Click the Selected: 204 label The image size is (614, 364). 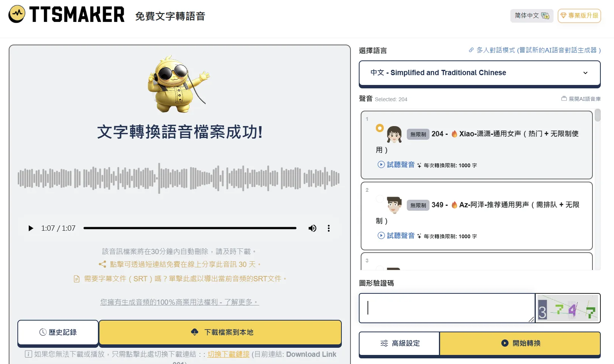click(x=391, y=99)
